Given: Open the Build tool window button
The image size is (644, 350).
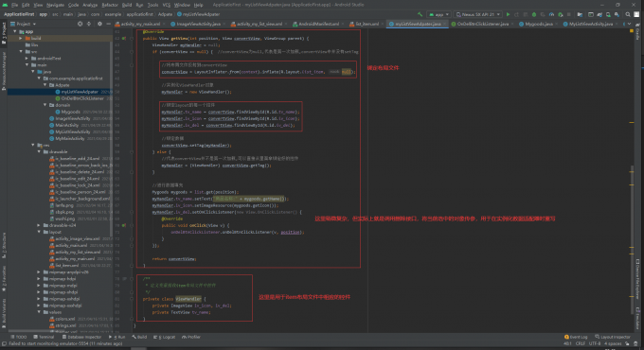Looking at the screenshot, I should [x=139, y=337].
